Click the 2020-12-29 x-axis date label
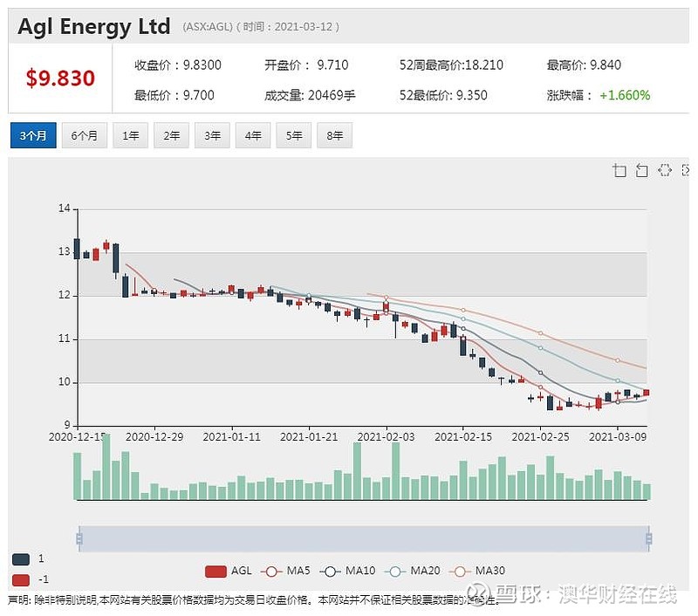Image resolution: width=698 pixels, height=616 pixels. tap(154, 437)
